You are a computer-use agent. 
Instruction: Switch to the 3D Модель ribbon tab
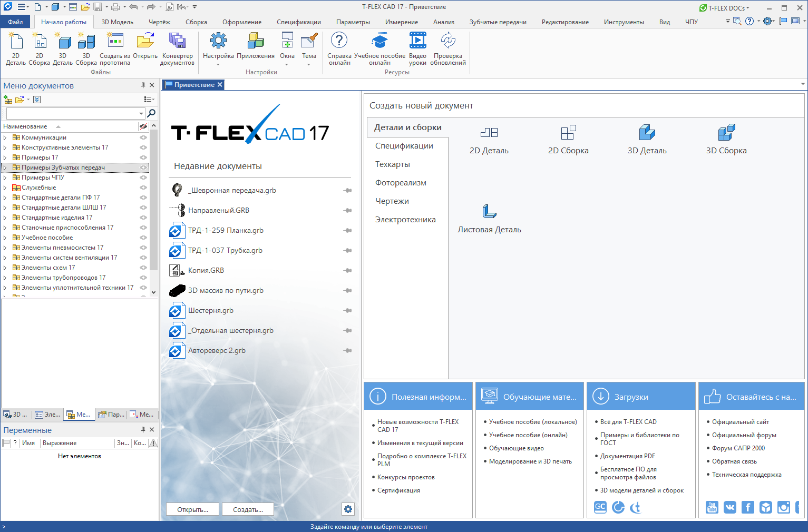118,22
